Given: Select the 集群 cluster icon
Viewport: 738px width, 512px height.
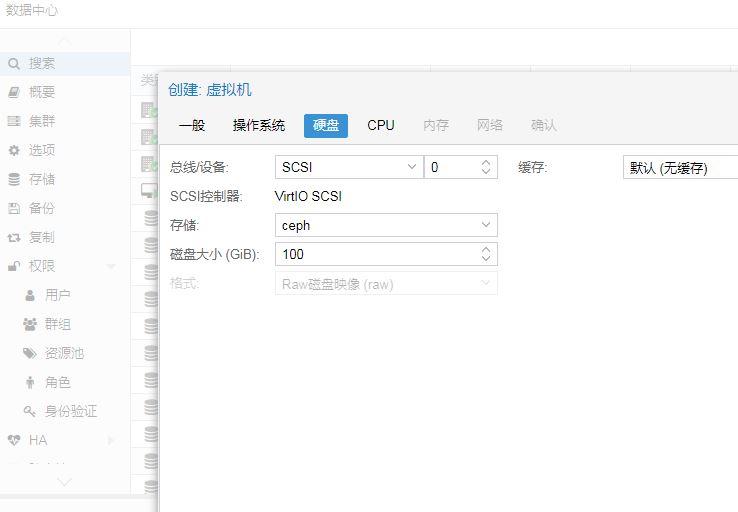Looking at the screenshot, I should pos(14,121).
